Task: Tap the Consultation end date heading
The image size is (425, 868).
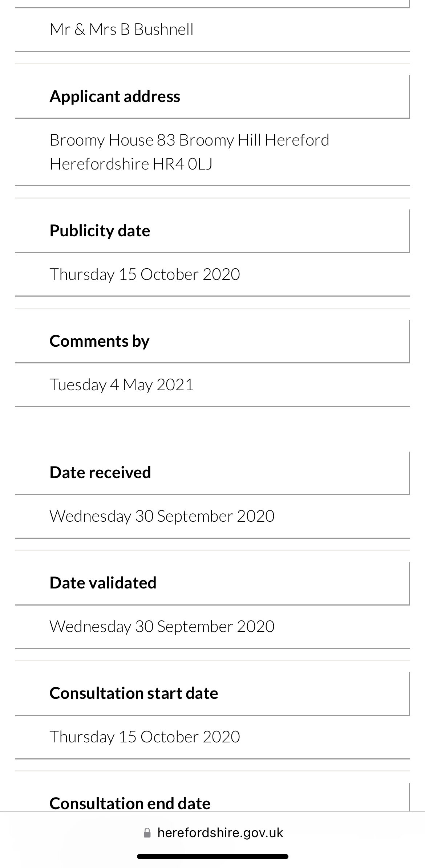Action: coord(130,803)
